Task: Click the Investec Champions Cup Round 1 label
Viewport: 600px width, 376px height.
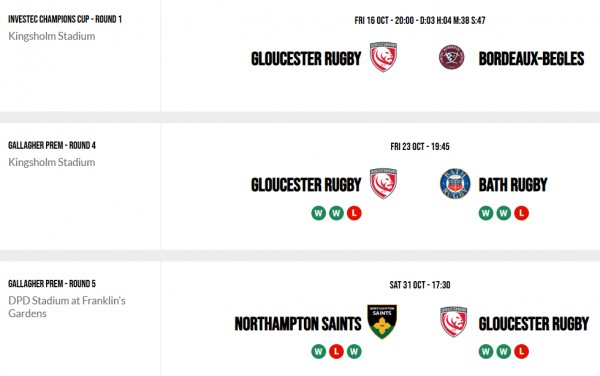Action: [x=65, y=19]
